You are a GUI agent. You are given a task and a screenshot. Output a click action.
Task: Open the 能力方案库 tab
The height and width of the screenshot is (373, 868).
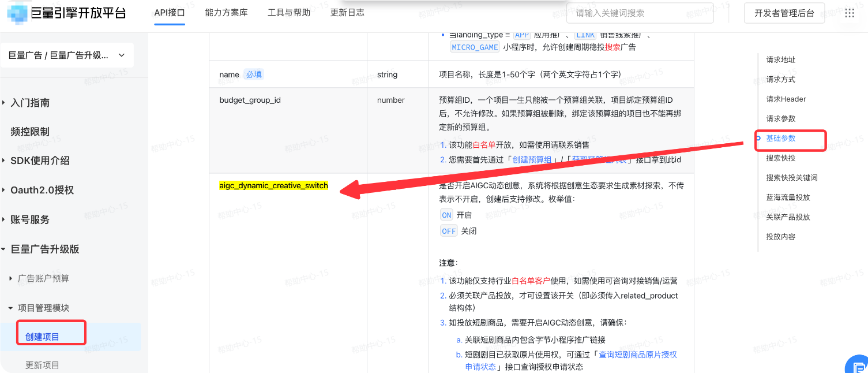pos(226,13)
